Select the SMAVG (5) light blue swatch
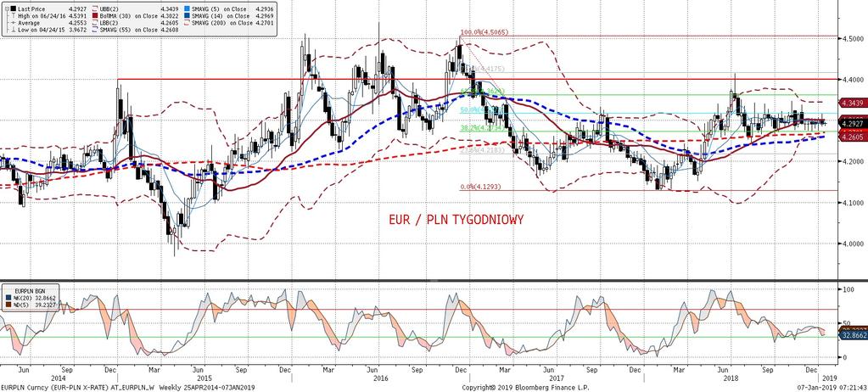 click(x=188, y=8)
